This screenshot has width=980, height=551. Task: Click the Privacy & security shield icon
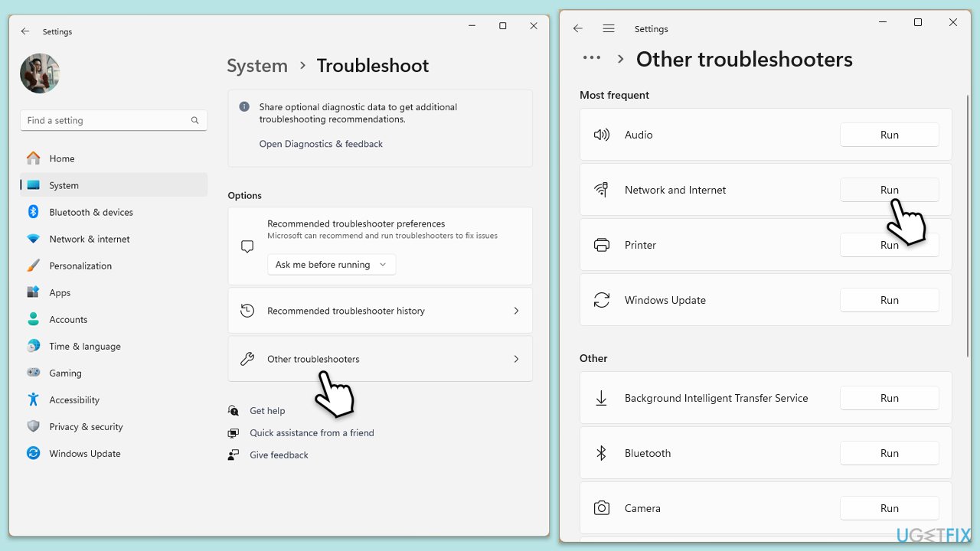point(33,426)
